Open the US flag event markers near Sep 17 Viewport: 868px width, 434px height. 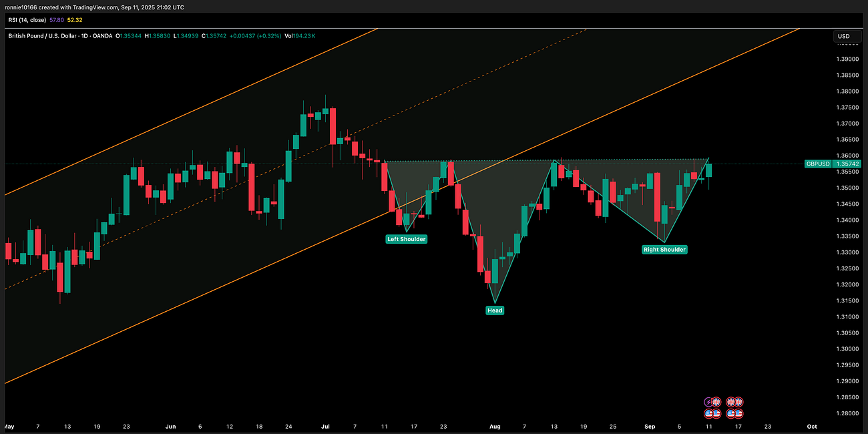point(735,412)
